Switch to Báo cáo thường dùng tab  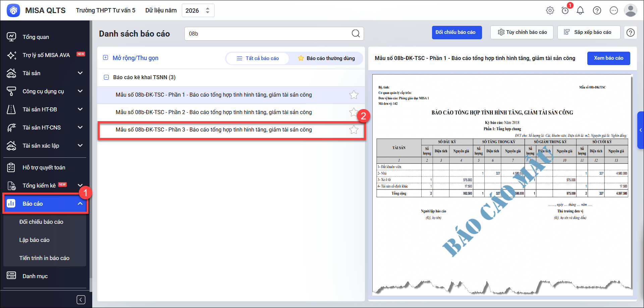pos(326,58)
